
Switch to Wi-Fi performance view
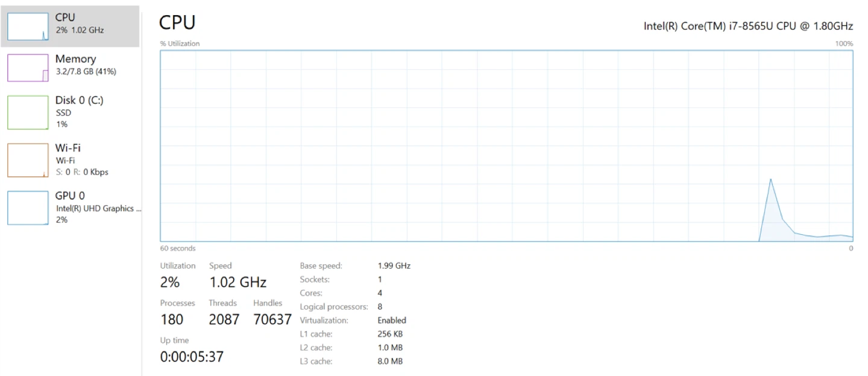click(x=70, y=160)
